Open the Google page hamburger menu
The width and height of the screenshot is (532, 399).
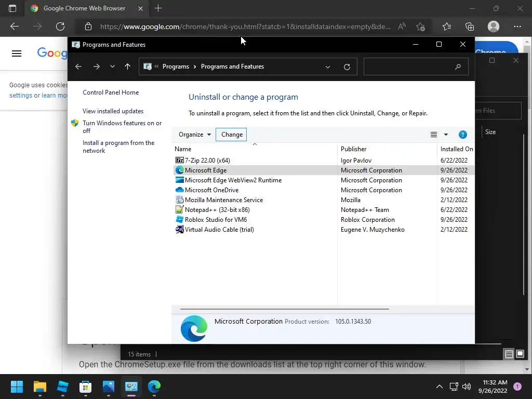tap(17, 54)
